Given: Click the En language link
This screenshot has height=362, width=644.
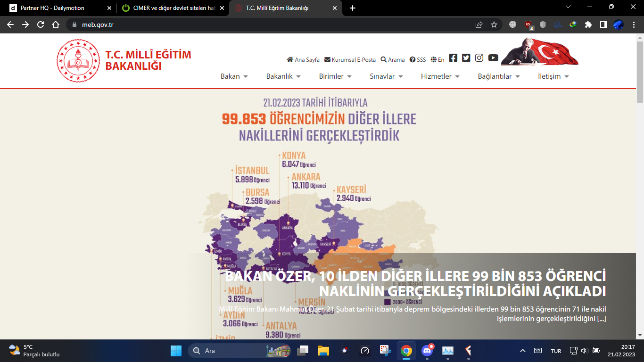Looking at the screenshot, I should (438, 60).
